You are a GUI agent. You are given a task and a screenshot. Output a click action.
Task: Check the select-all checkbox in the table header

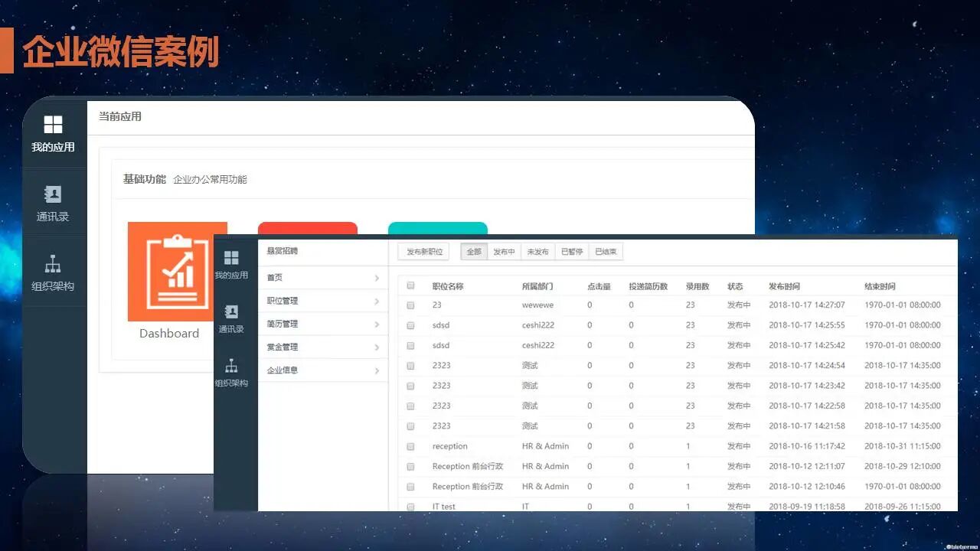coord(410,285)
